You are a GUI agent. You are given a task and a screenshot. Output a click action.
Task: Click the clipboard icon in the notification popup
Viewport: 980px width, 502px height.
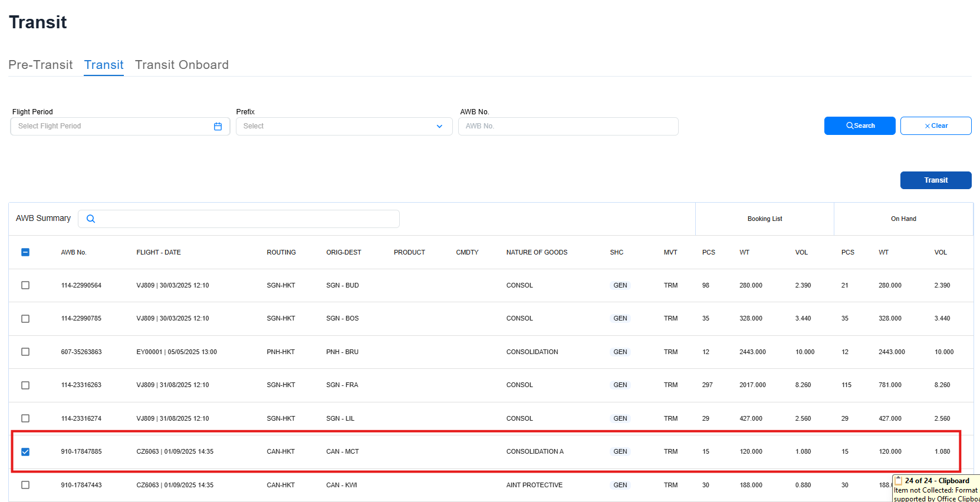point(899,481)
